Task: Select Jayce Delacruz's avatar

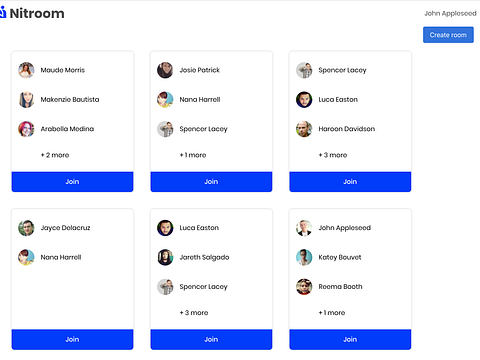Action: [x=26, y=228]
